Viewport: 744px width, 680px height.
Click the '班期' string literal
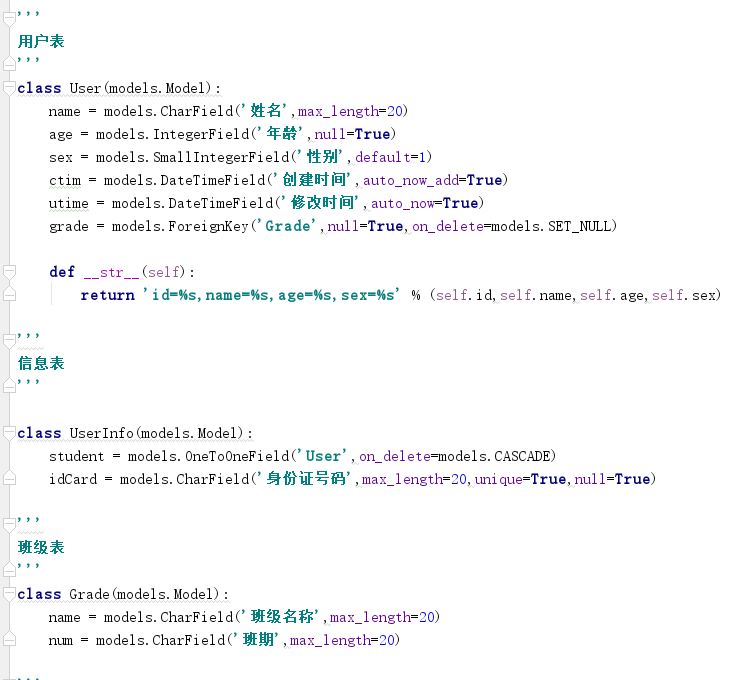click(x=257, y=639)
